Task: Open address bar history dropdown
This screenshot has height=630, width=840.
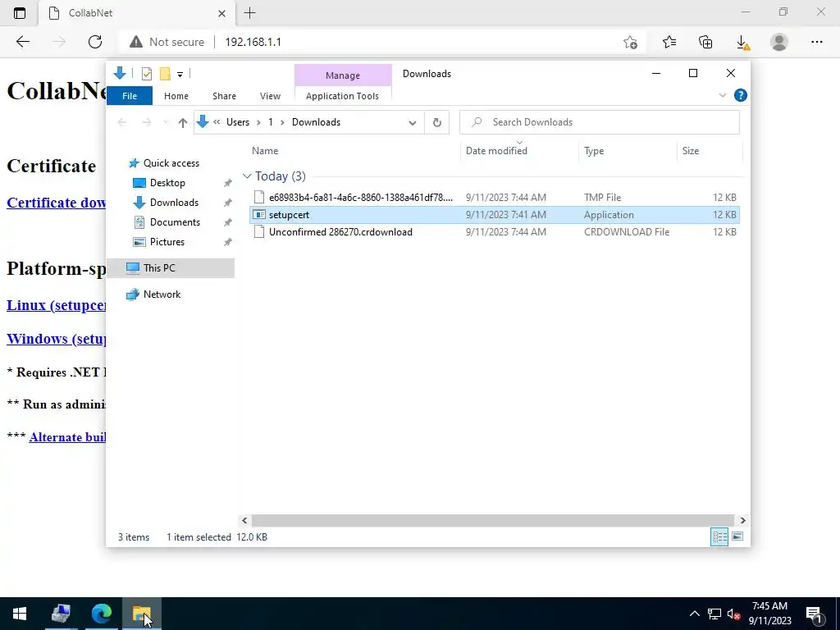Action: 413,123
